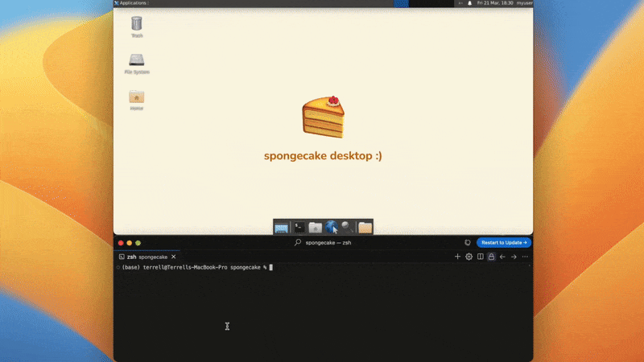Click the spongecake — zsh search box

[x=323, y=243]
